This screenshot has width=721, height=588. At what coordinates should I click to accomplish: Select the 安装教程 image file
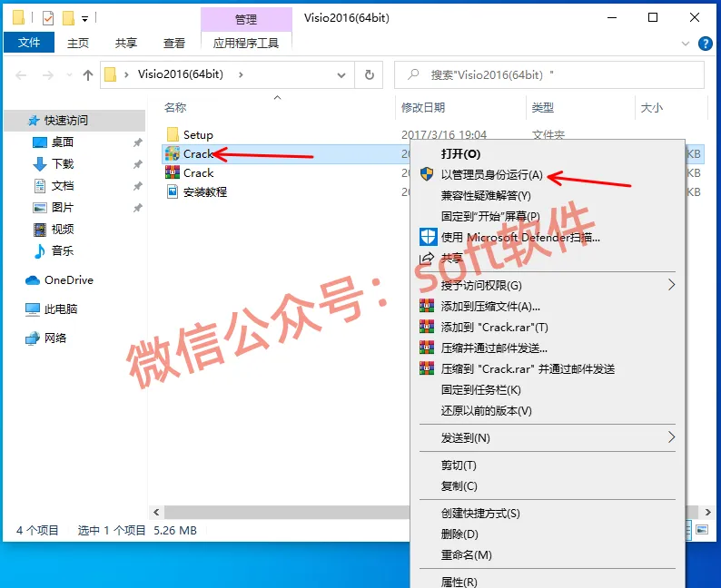[x=204, y=192]
